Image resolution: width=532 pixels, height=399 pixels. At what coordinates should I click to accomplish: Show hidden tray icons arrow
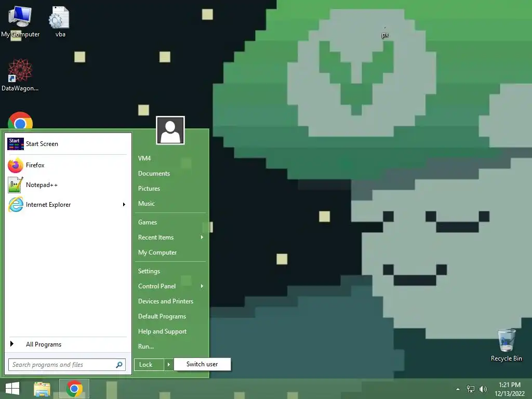(458, 389)
